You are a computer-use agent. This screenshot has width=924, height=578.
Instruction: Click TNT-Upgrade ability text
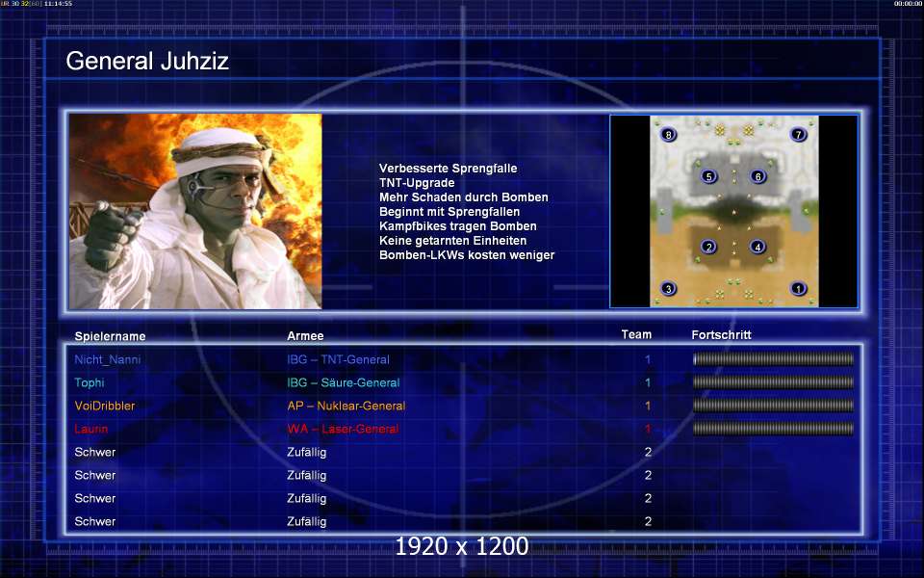coord(417,183)
